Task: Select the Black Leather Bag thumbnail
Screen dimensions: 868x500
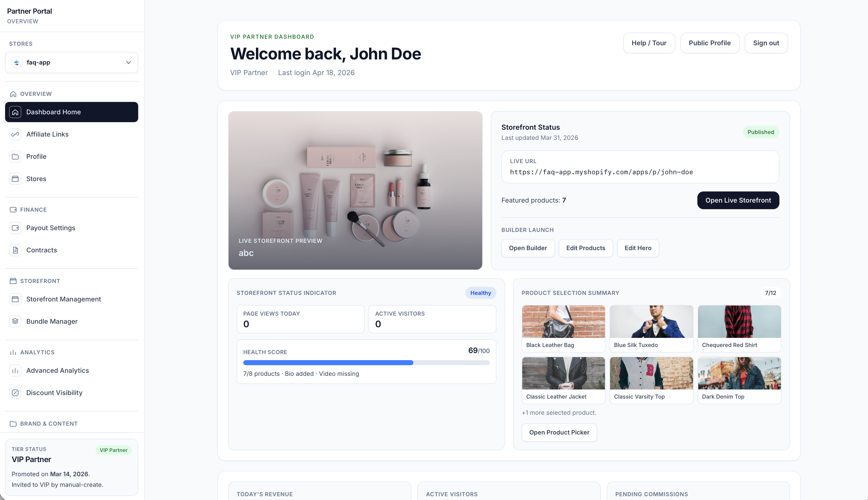Action: [x=563, y=322]
